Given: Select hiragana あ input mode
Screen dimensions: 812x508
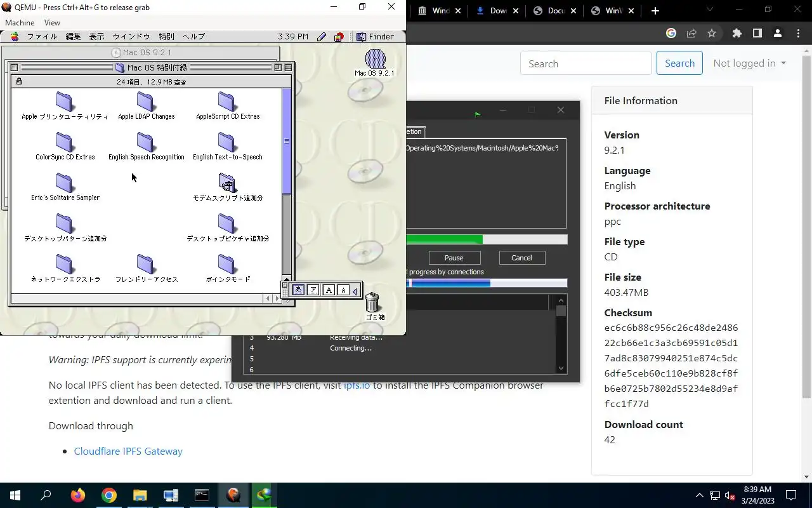Looking at the screenshot, I should 298,290.
